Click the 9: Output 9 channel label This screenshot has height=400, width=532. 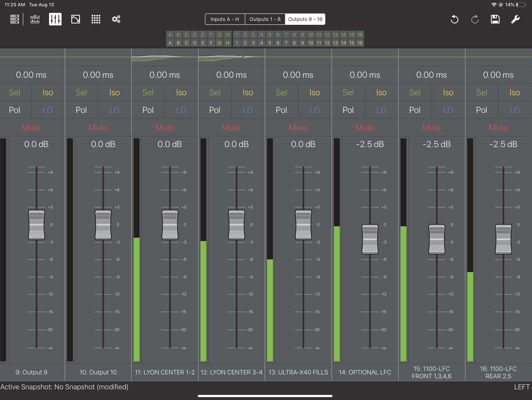(x=31, y=372)
